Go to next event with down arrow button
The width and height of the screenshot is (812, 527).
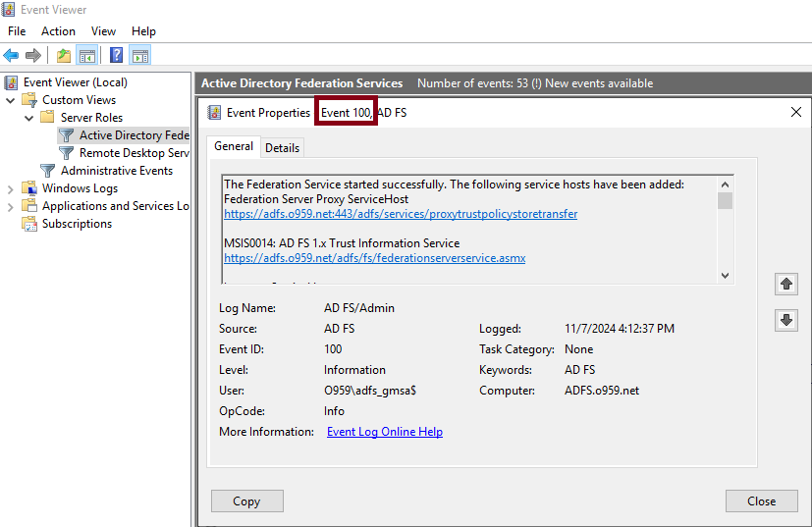[x=786, y=321]
